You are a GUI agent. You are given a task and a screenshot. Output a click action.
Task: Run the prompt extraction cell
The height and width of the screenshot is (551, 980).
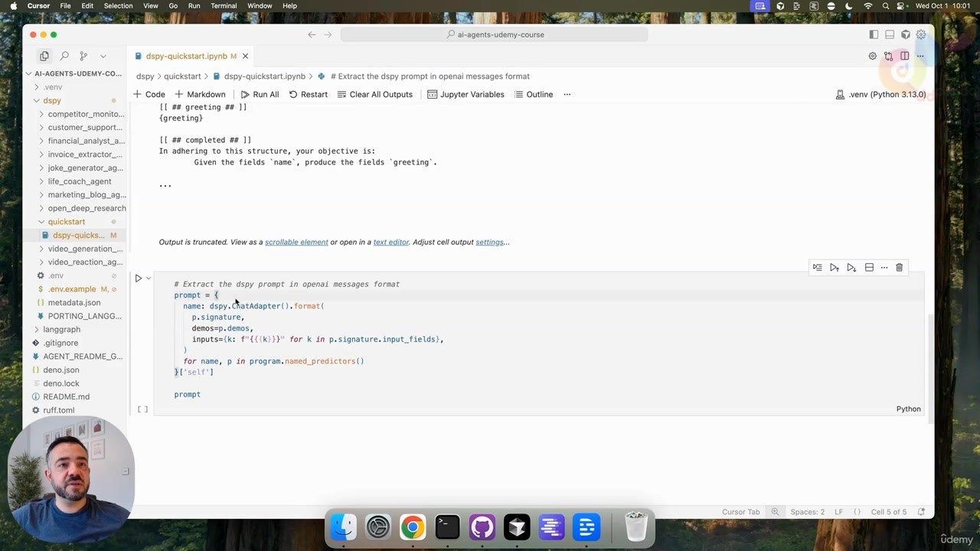[139, 279]
